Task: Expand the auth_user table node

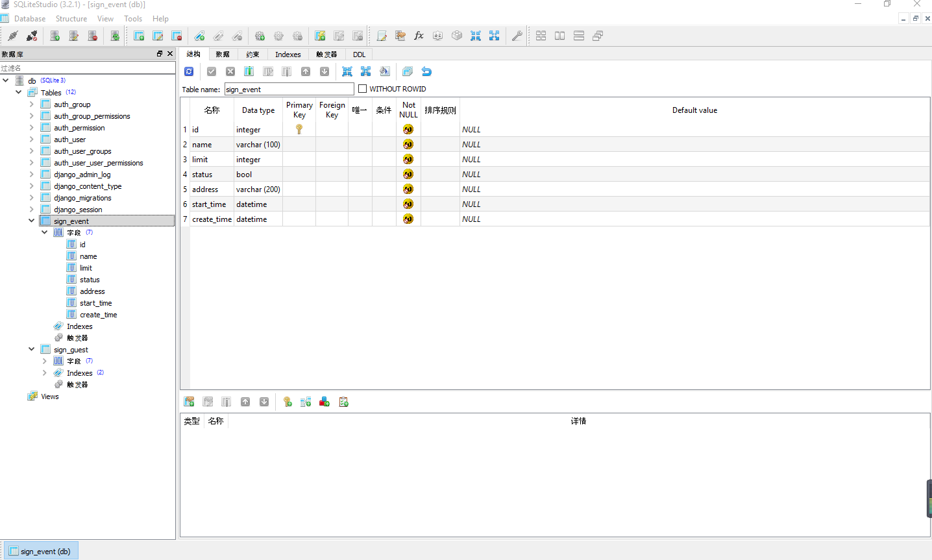Action: (31, 139)
